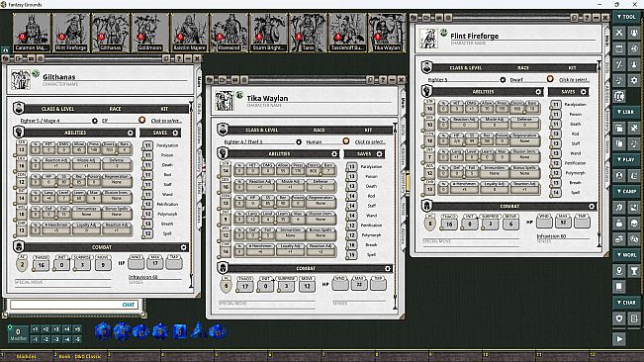Click the CHAT input field
Screen dimensions: 644x362
(74, 305)
